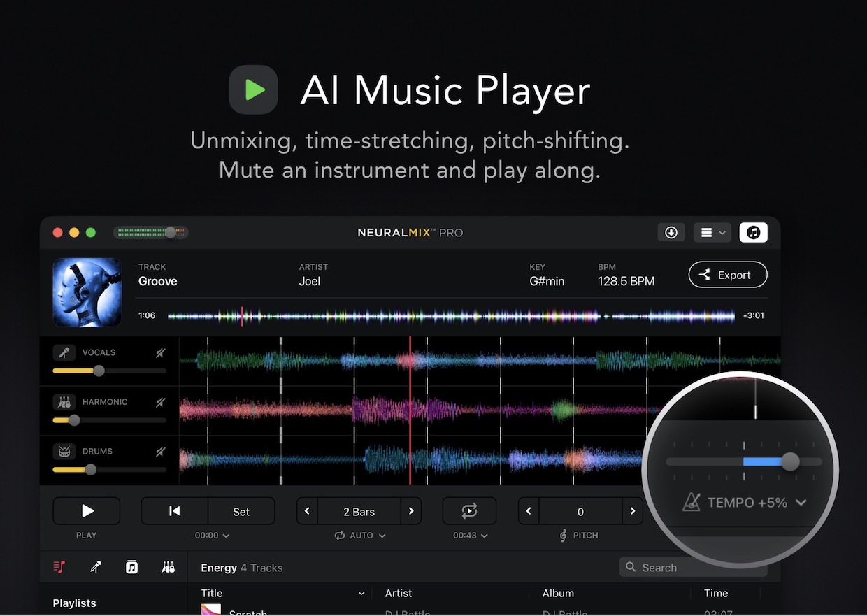Image resolution: width=867 pixels, height=616 pixels.
Task: Click the Title column sort chevron
Action: [x=361, y=594]
